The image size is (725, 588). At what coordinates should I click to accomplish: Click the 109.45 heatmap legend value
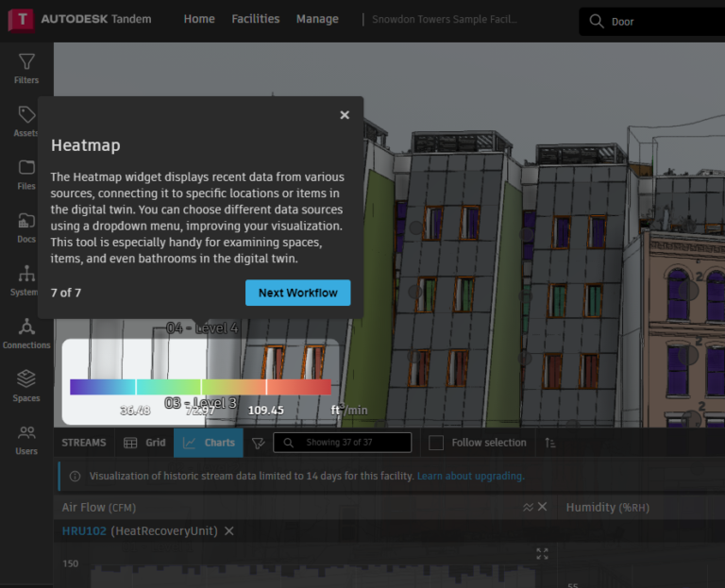(266, 411)
